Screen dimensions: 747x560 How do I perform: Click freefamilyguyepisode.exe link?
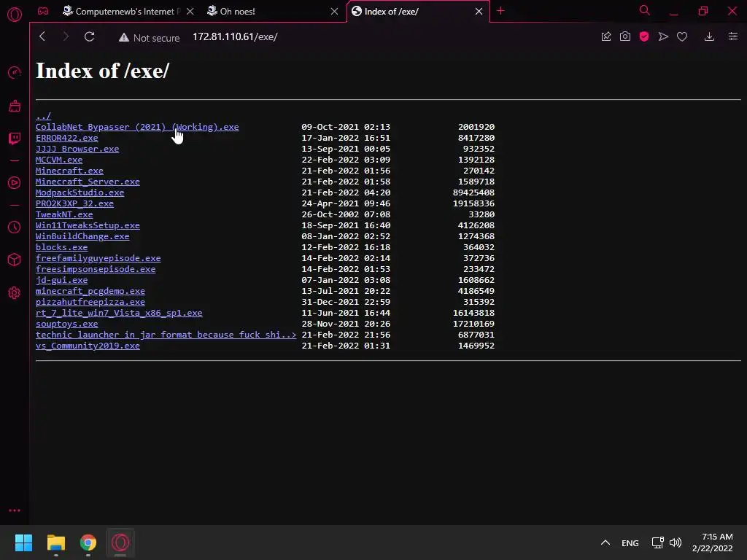[98, 258]
